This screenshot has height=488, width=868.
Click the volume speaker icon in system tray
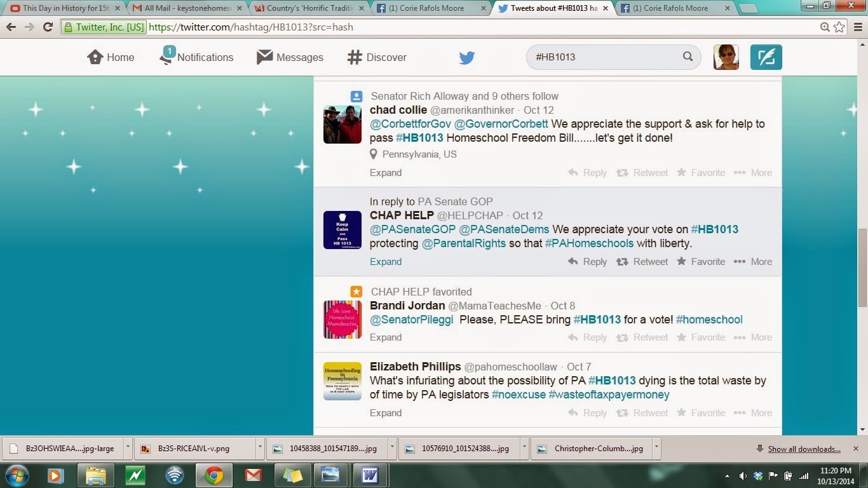(743, 475)
